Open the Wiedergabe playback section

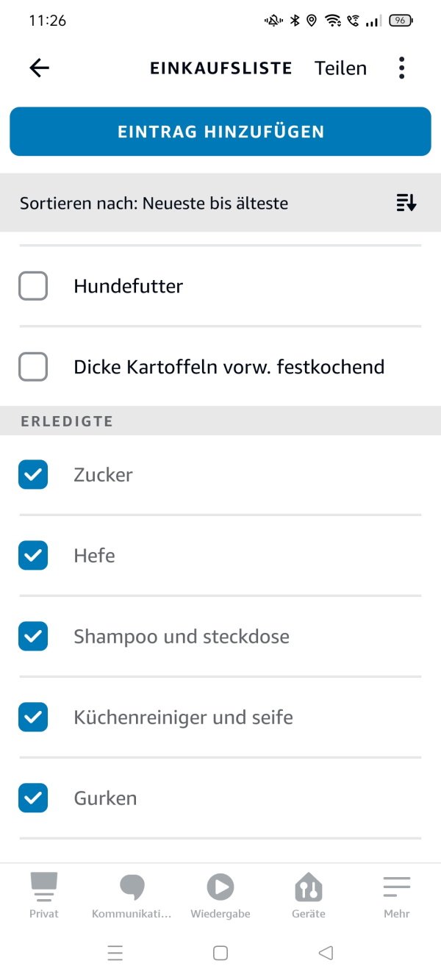(220, 892)
